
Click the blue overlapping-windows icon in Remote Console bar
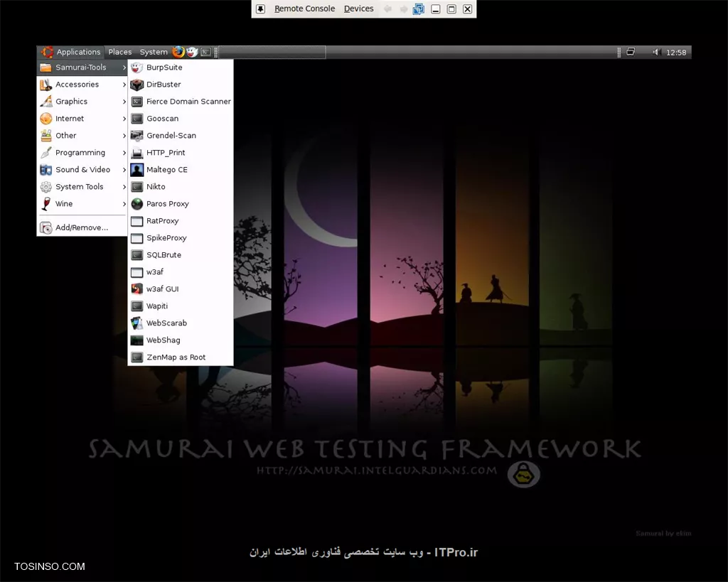click(x=418, y=9)
